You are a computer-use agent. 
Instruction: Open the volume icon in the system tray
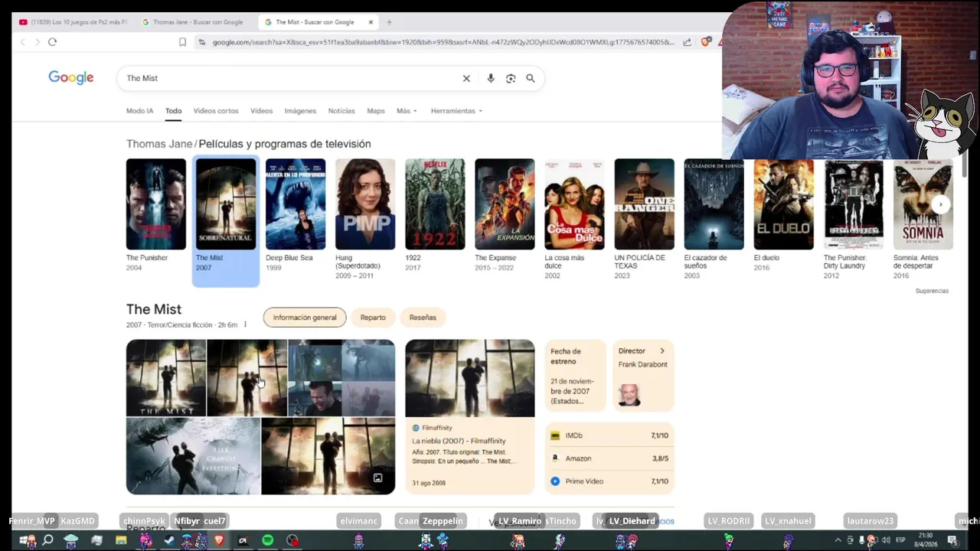click(x=885, y=540)
